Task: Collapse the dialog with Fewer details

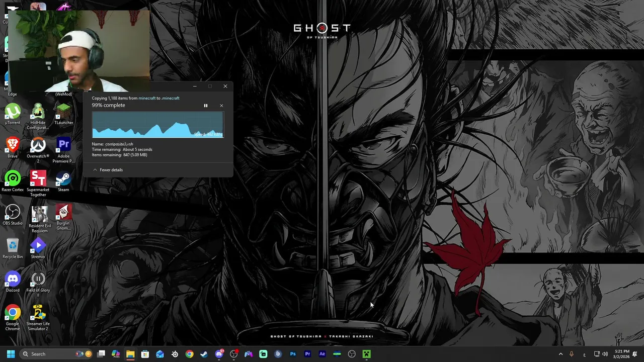Action: click(x=108, y=170)
